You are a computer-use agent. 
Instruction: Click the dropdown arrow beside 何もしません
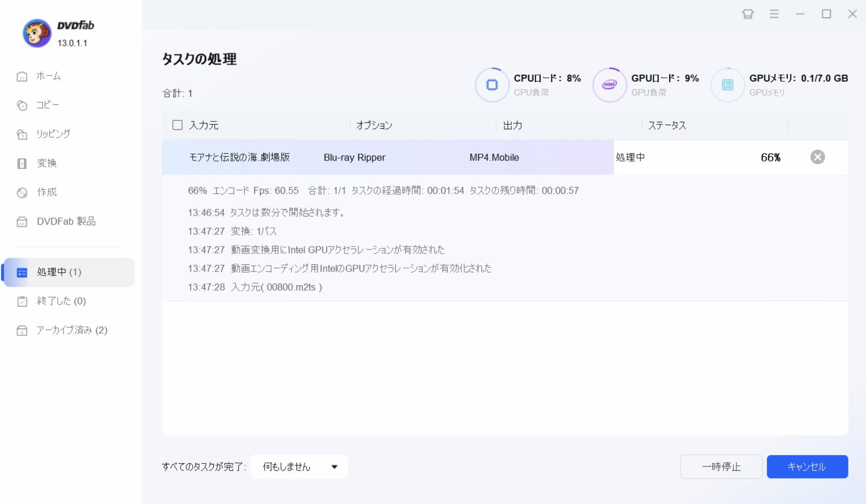335,467
